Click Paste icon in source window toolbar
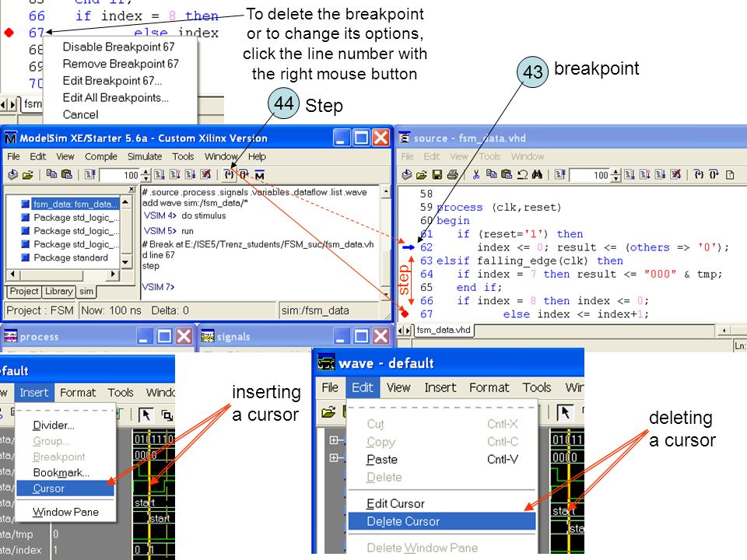 point(507,174)
